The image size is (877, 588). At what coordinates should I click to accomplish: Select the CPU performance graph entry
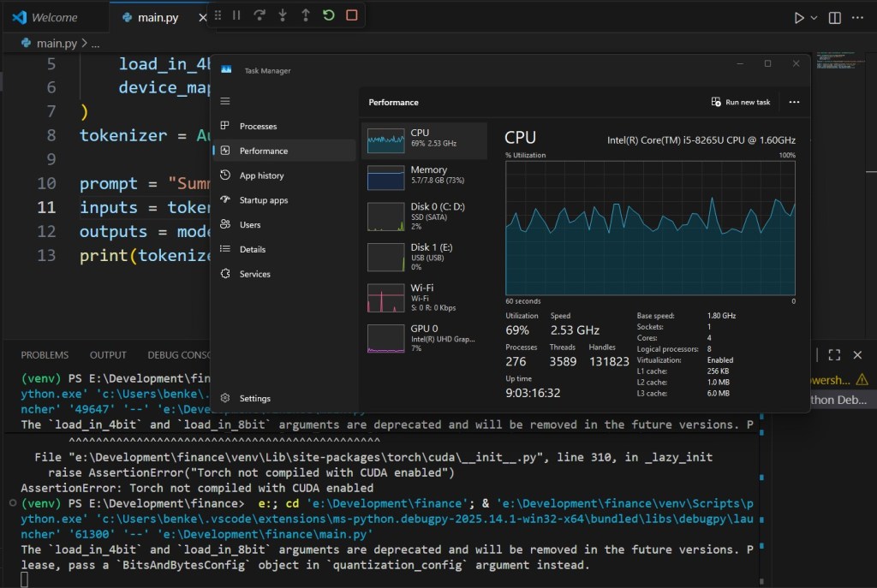(x=424, y=140)
